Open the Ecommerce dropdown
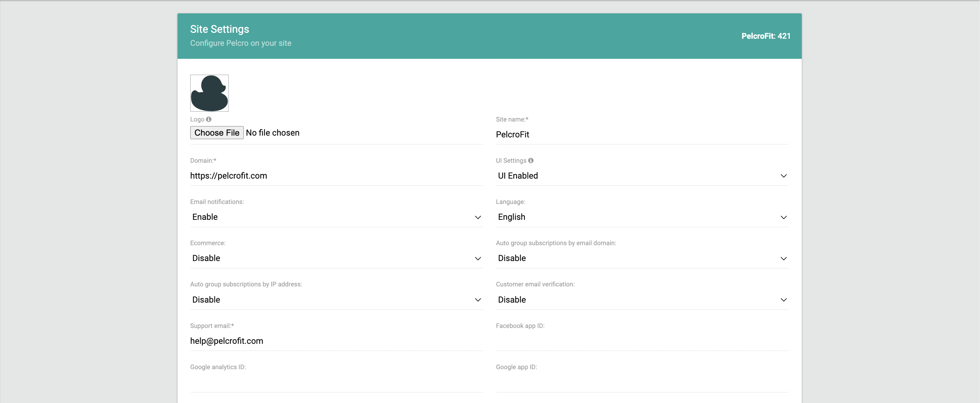 [336, 258]
